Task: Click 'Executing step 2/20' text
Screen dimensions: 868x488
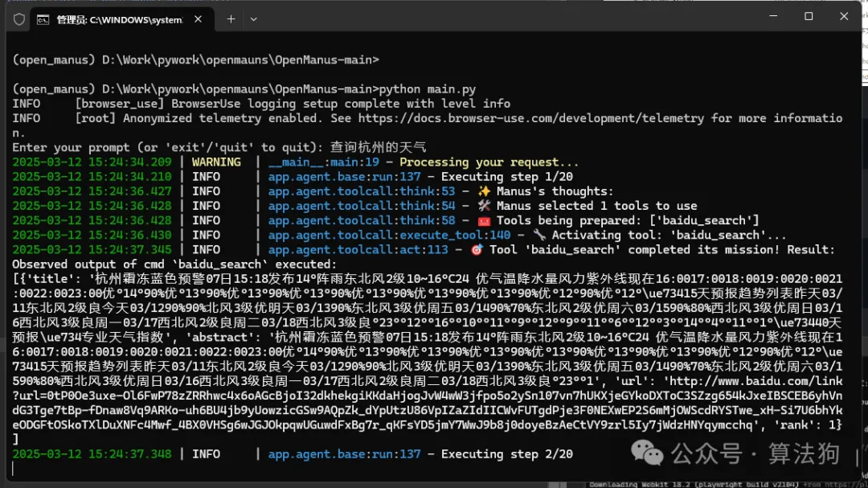Action: pos(507,454)
